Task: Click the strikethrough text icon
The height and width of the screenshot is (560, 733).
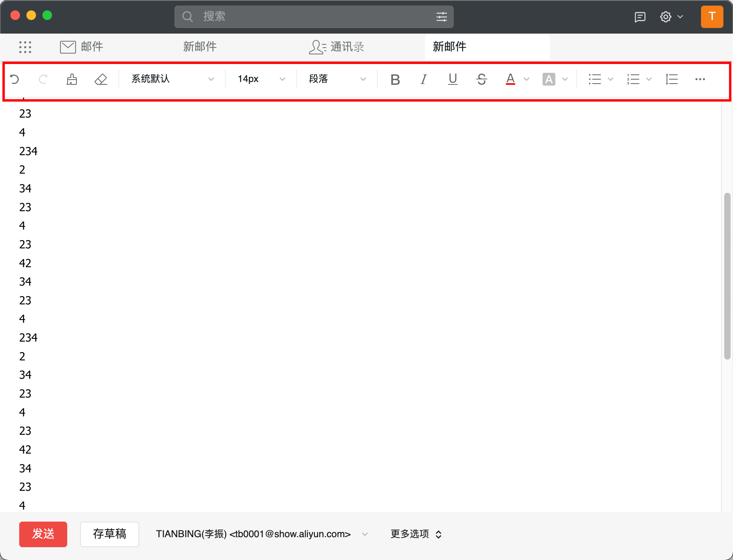Action: pos(482,79)
